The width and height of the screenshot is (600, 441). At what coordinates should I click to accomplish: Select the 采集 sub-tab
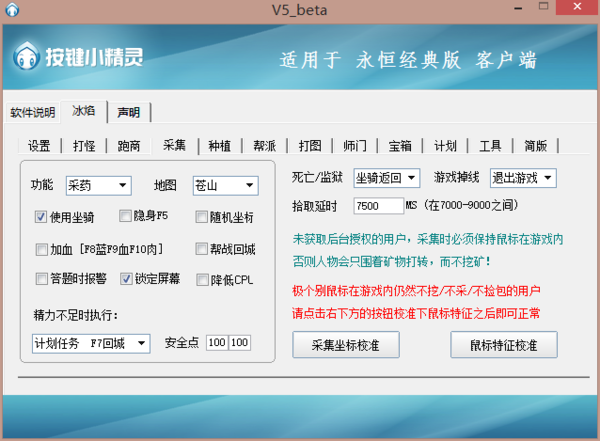[174, 145]
